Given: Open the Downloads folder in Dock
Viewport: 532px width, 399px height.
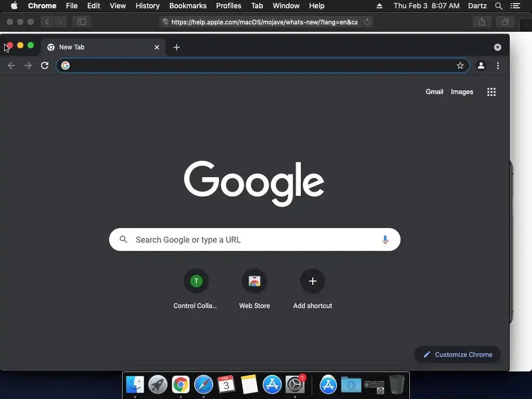Looking at the screenshot, I should [x=351, y=385].
